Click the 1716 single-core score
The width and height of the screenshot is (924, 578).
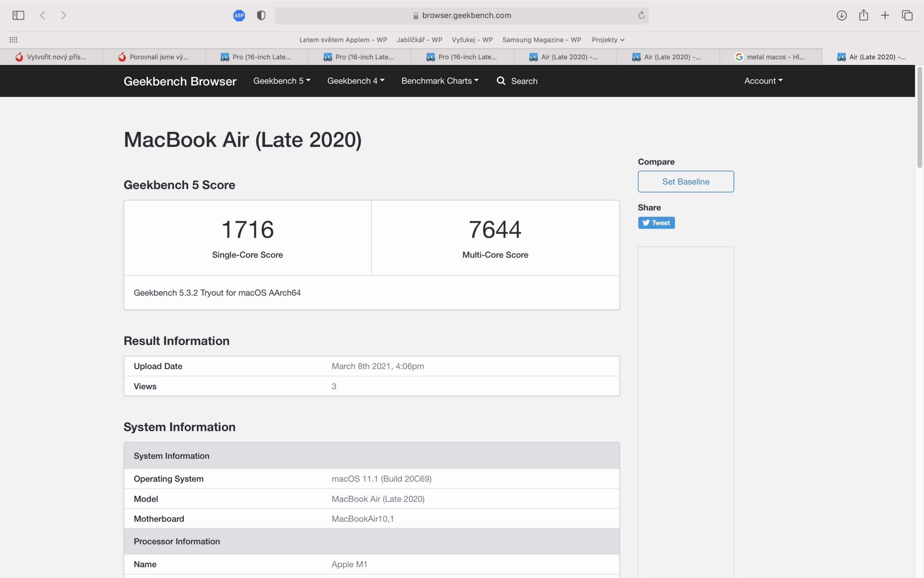pos(247,229)
